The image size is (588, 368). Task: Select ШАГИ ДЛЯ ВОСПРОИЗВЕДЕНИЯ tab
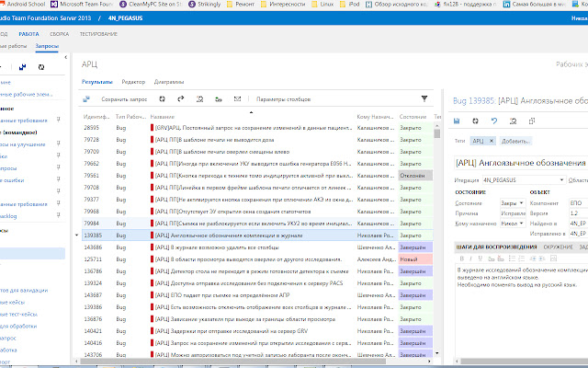coord(496,247)
